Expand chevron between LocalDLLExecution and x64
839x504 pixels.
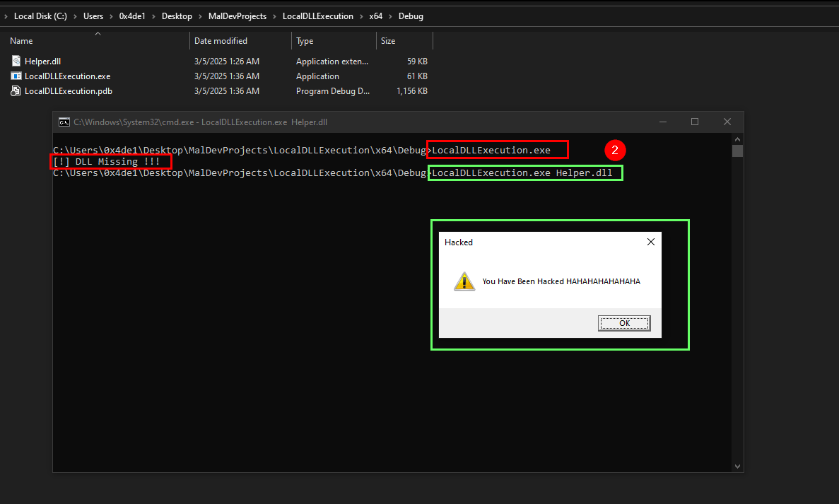point(361,16)
